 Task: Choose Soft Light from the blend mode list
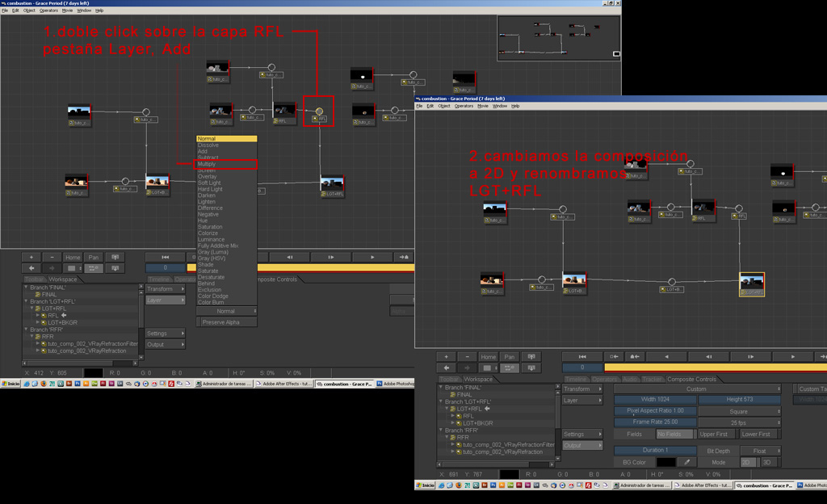(x=209, y=183)
